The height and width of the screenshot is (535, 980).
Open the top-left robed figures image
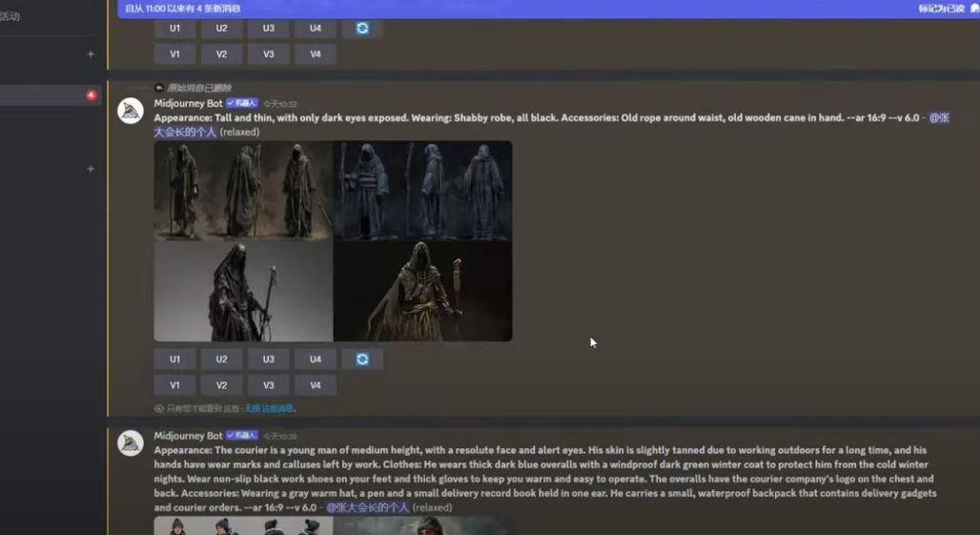[x=243, y=191]
